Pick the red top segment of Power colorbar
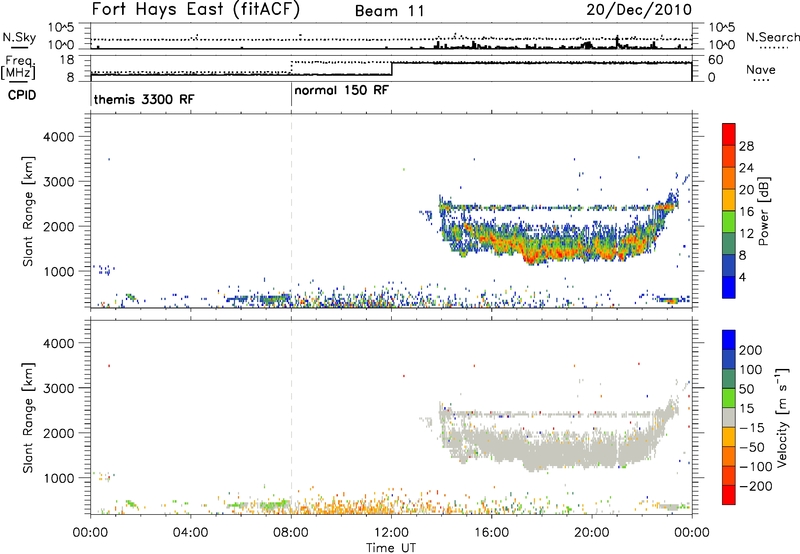 [x=729, y=134]
